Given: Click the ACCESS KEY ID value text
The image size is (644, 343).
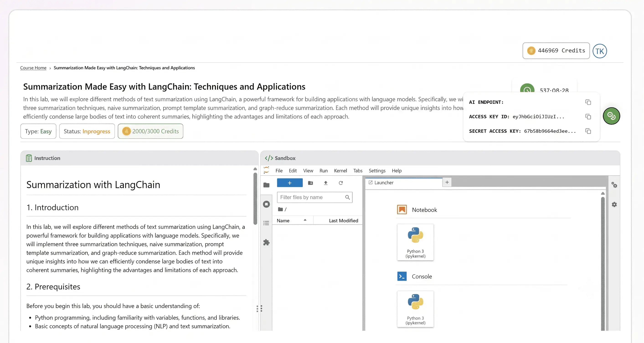Looking at the screenshot, I should pyautogui.click(x=538, y=117).
